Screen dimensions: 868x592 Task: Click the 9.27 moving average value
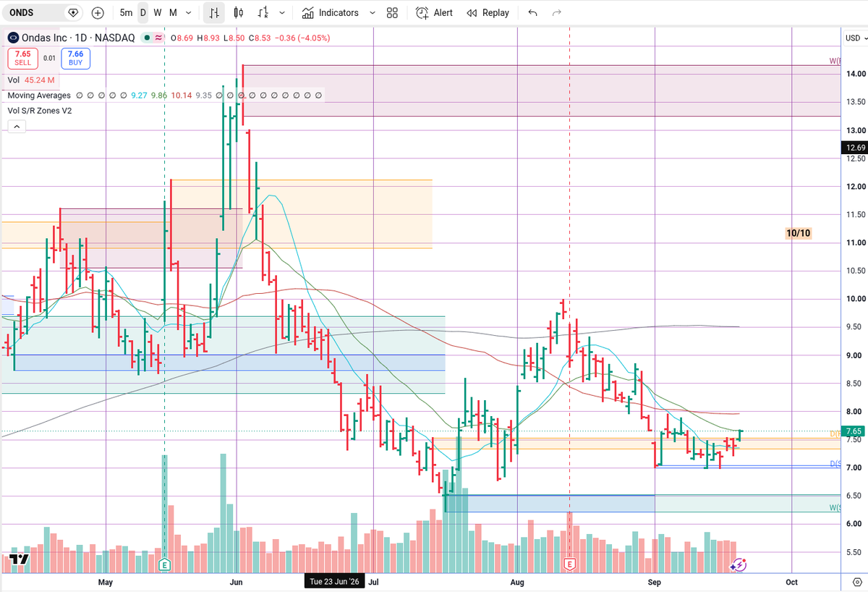coord(139,95)
